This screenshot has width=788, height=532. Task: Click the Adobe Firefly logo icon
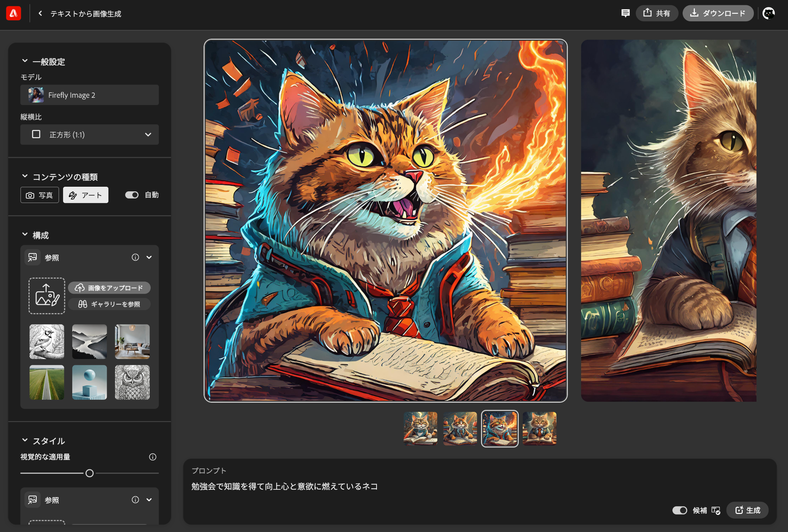(x=13, y=13)
